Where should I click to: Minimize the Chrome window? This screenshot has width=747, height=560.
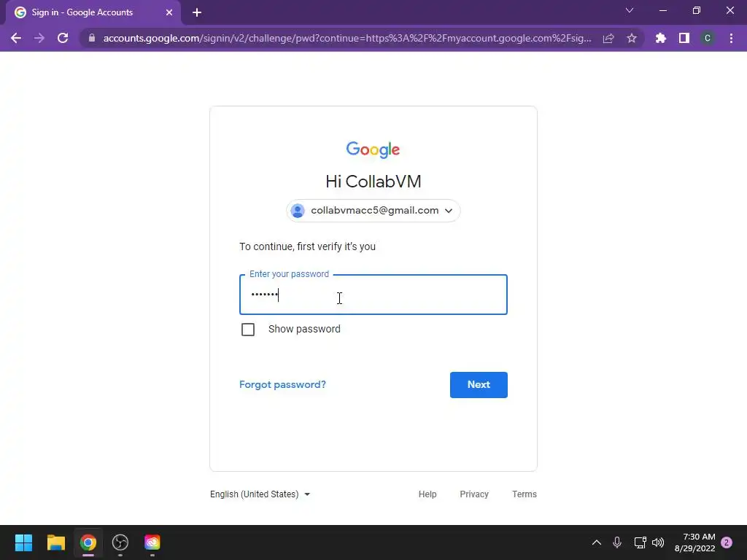(662, 10)
